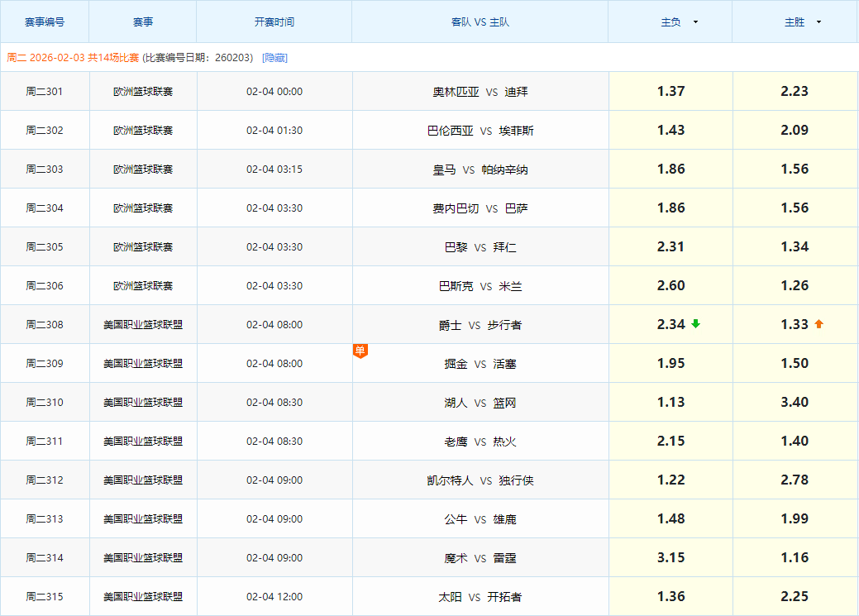Select 主负 odds 1.48 for 公牛 vs 雄鹿
Image resolution: width=859 pixels, height=616 pixels.
click(x=671, y=519)
